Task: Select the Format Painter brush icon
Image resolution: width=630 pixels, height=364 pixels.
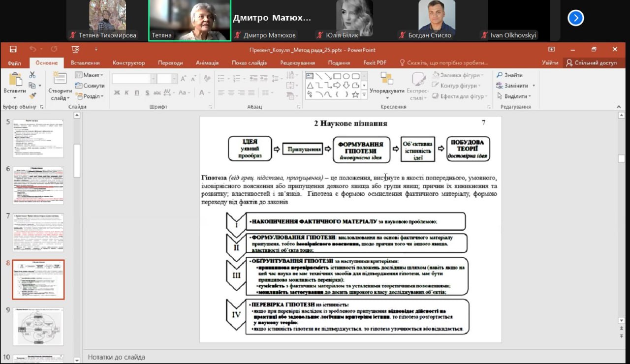Action: [x=32, y=96]
